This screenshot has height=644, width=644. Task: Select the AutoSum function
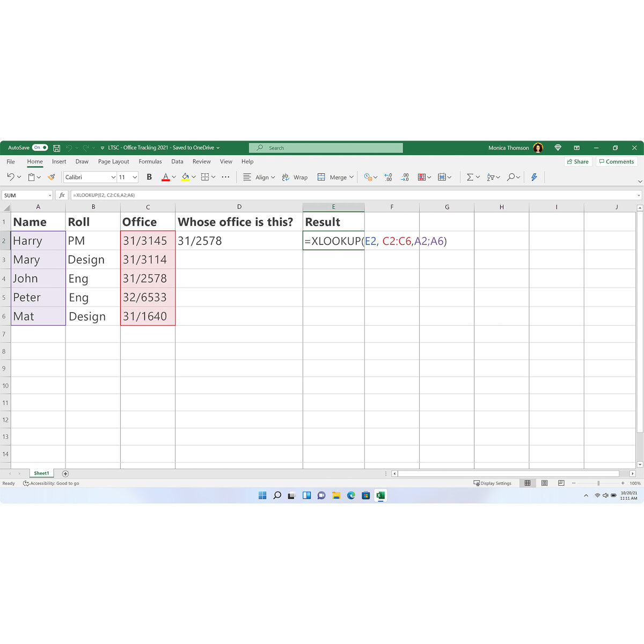pos(470,177)
